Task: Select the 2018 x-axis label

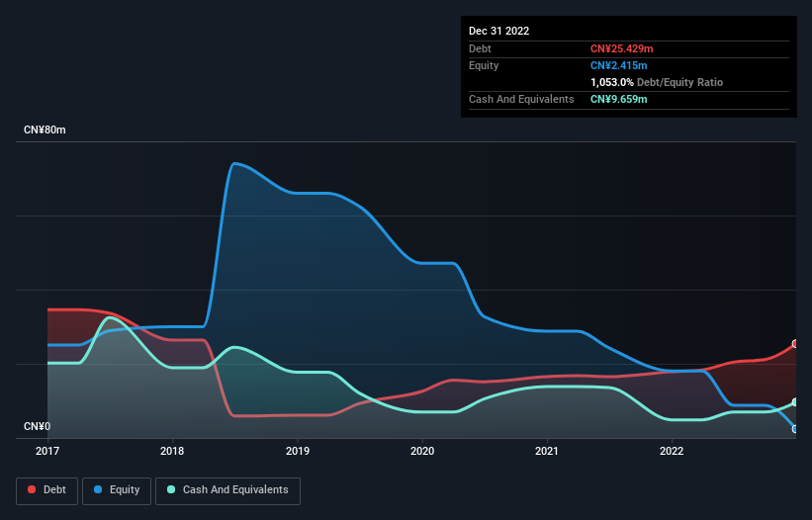Action: coord(172,451)
